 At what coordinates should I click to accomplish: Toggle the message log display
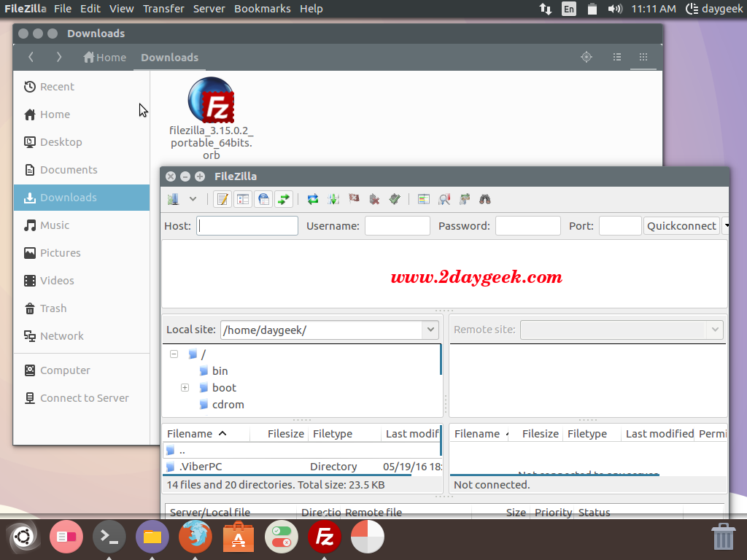(222, 200)
